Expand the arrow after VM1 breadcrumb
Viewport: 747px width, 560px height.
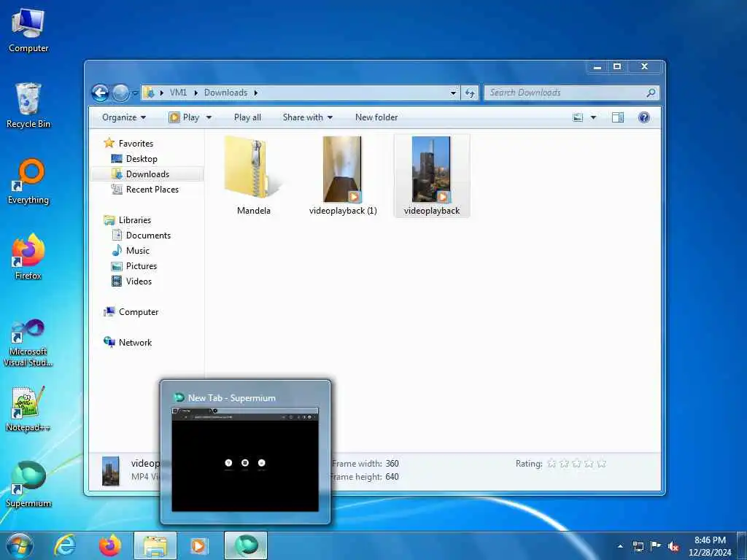[x=196, y=93]
